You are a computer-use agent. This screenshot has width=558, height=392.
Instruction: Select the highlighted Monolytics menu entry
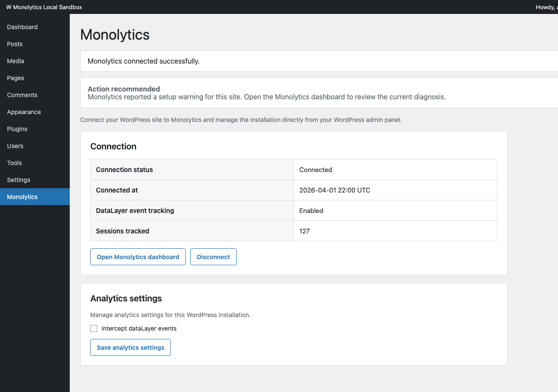22,197
